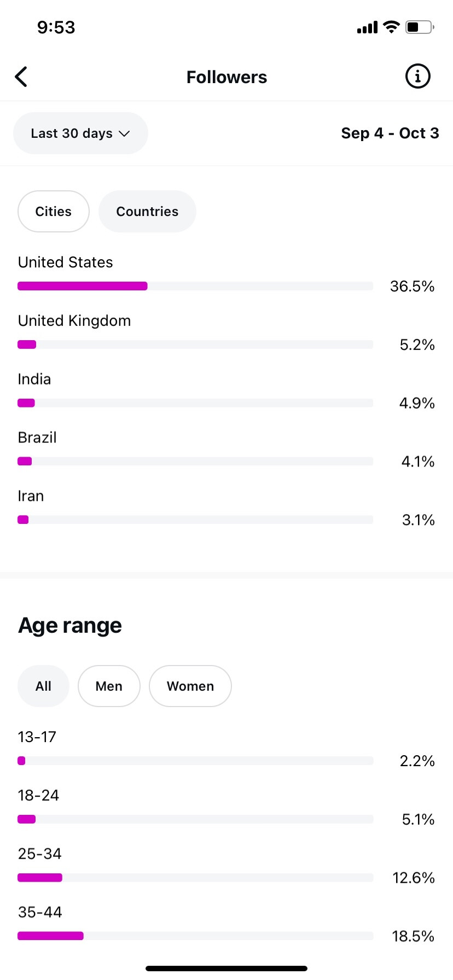Switch to the Cities filter

[54, 212]
